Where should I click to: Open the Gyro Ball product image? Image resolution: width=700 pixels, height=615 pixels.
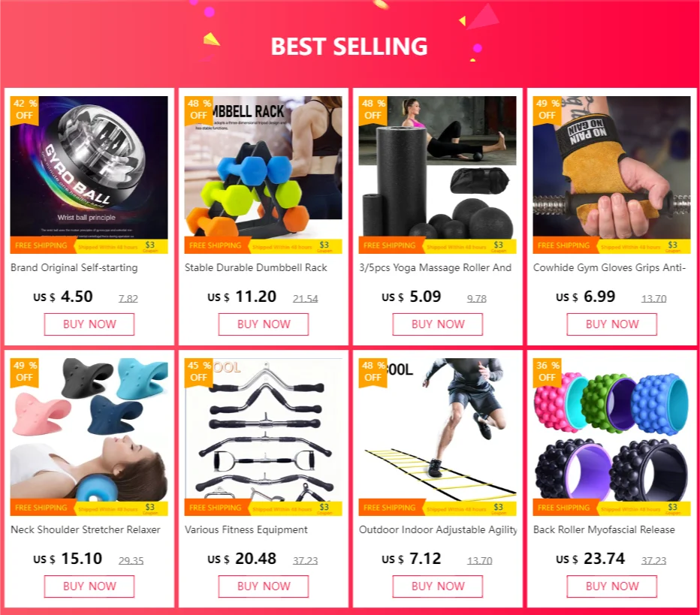[89, 175]
